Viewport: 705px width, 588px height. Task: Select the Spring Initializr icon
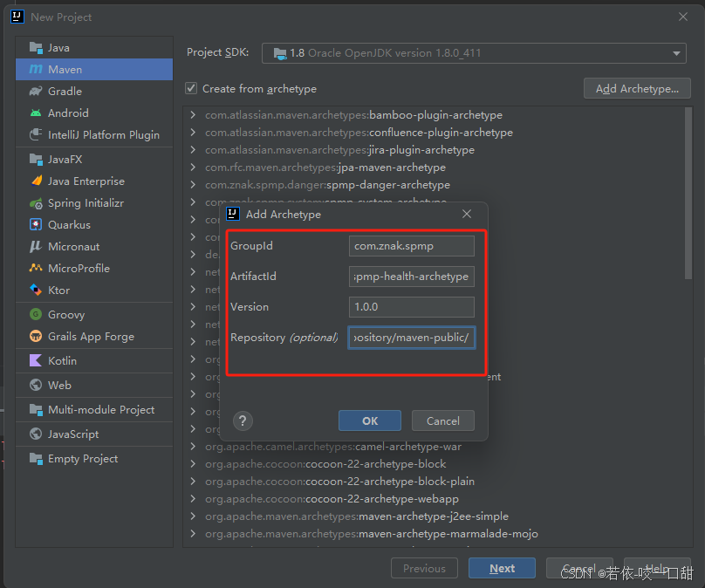click(36, 202)
